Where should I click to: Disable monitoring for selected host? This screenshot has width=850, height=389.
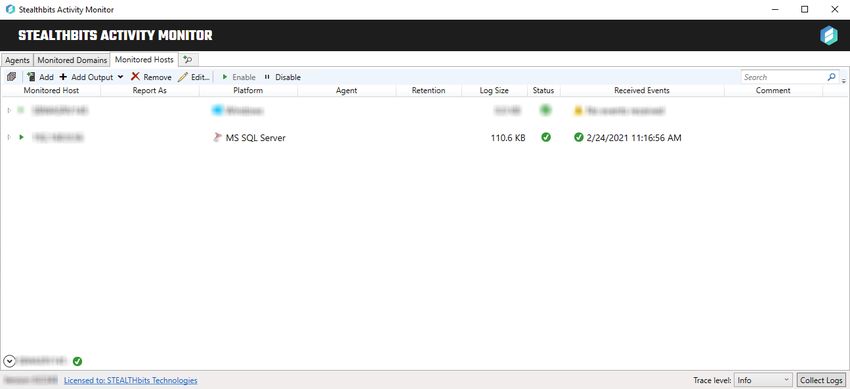pyautogui.click(x=282, y=77)
